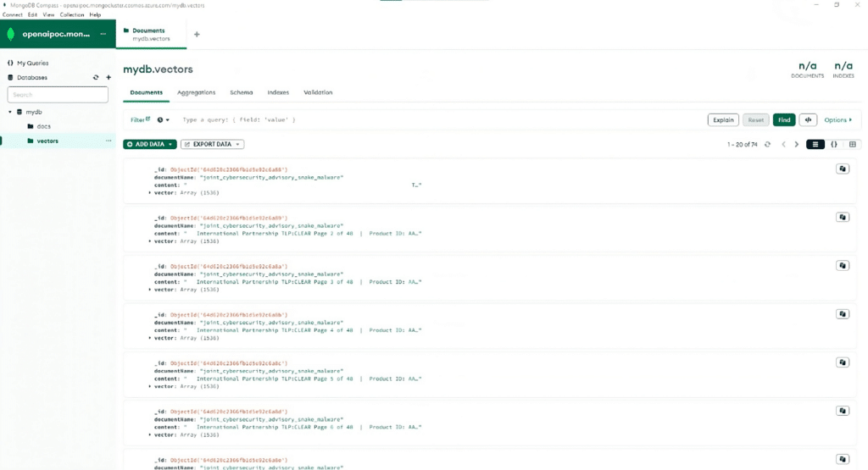Image resolution: width=868 pixels, height=470 pixels.
Task: Select the docs collection
Action: (44, 127)
